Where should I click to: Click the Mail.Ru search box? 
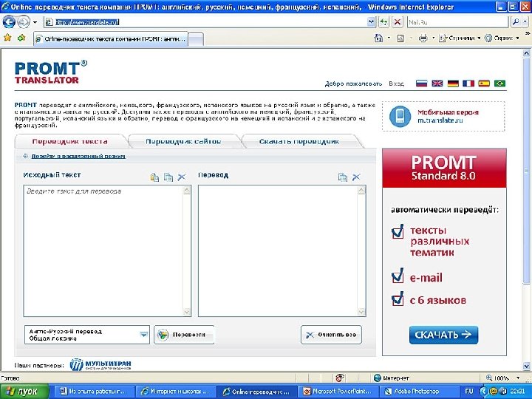tap(458, 22)
